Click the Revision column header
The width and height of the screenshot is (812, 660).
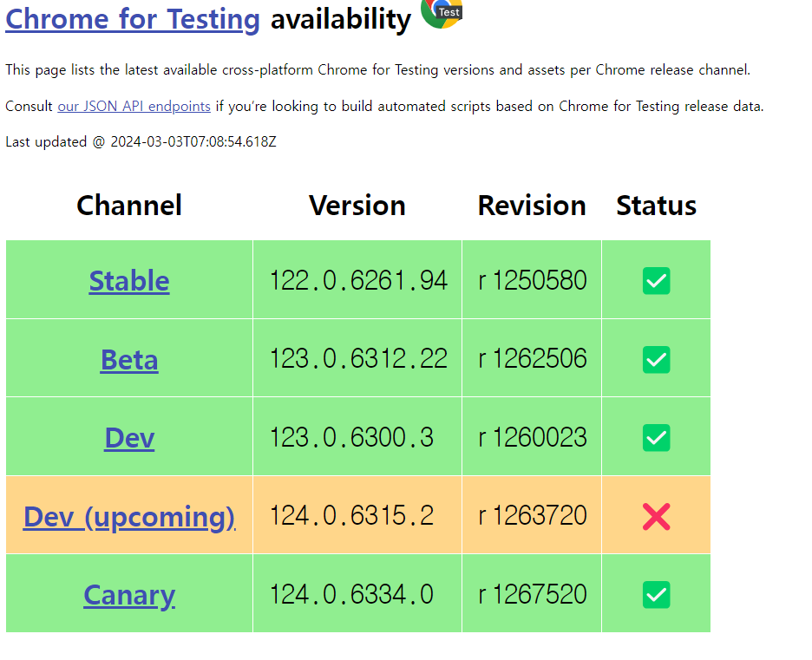[532, 206]
